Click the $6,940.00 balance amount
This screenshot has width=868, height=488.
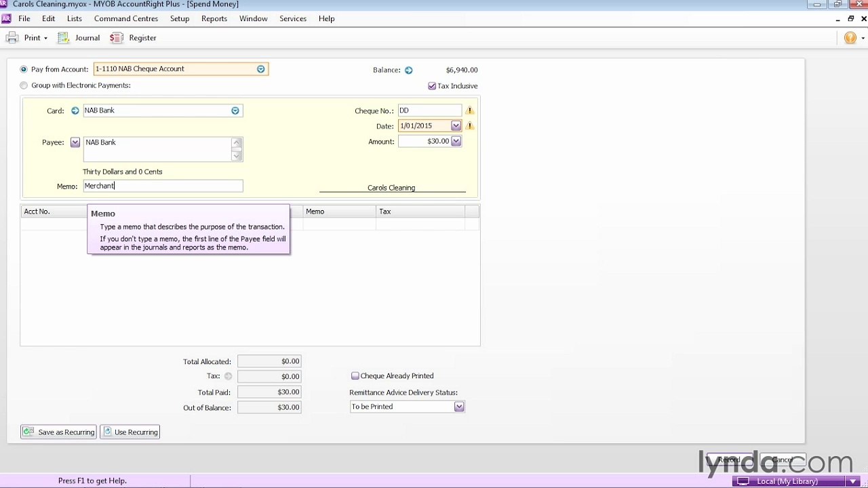coord(462,70)
